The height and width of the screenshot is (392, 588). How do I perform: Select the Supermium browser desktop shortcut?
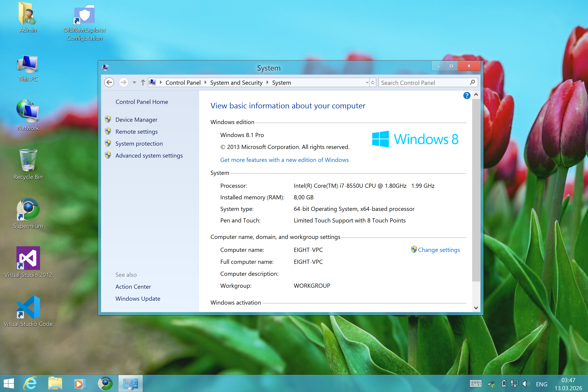(x=28, y=213)
